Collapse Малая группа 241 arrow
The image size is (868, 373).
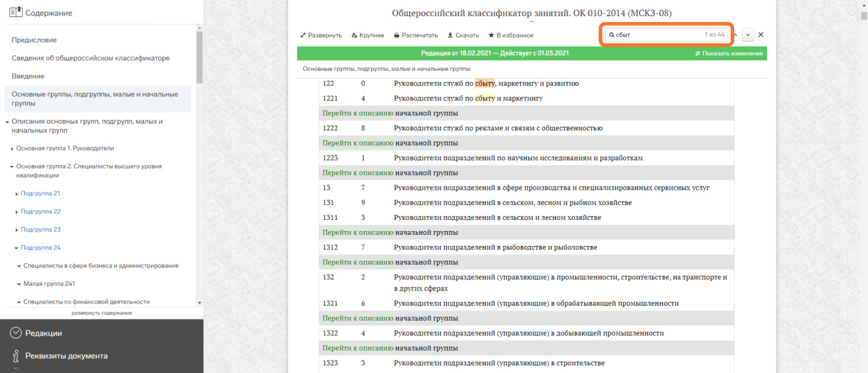(19, 284)
